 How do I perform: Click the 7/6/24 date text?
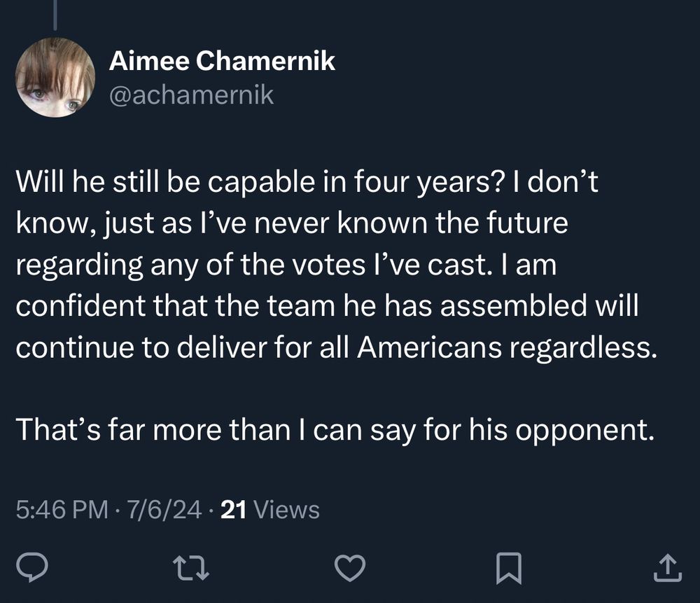[x=163, y=511]
